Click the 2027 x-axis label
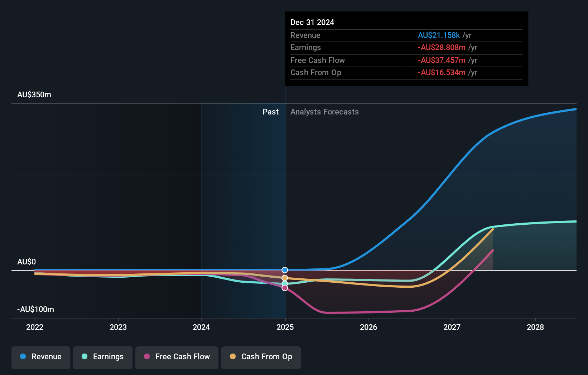Image resolution: width=588 pixels, height=375 pixels. (x=452, y=327)
